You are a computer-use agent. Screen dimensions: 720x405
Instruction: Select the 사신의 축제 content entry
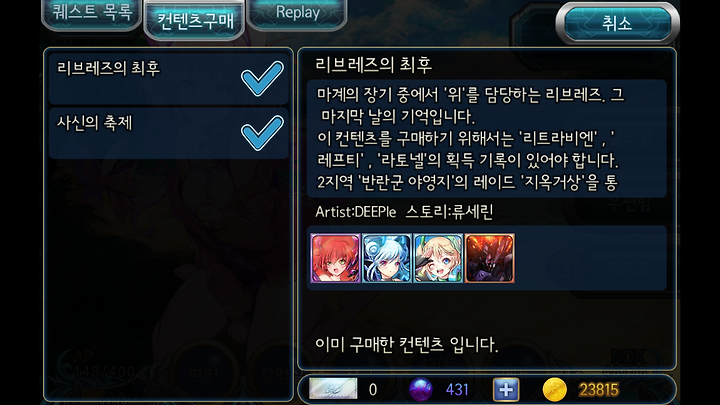(169, 133)
